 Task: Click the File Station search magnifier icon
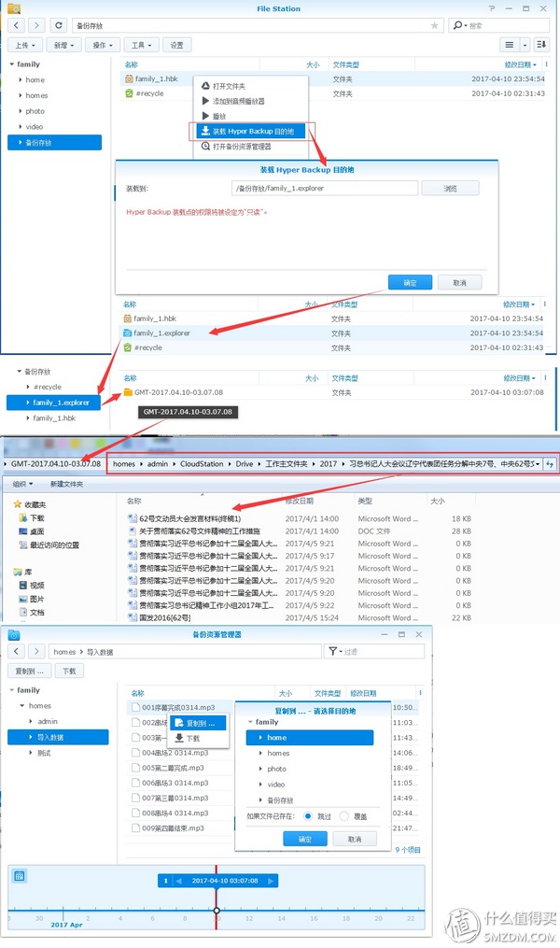point(458,25)
